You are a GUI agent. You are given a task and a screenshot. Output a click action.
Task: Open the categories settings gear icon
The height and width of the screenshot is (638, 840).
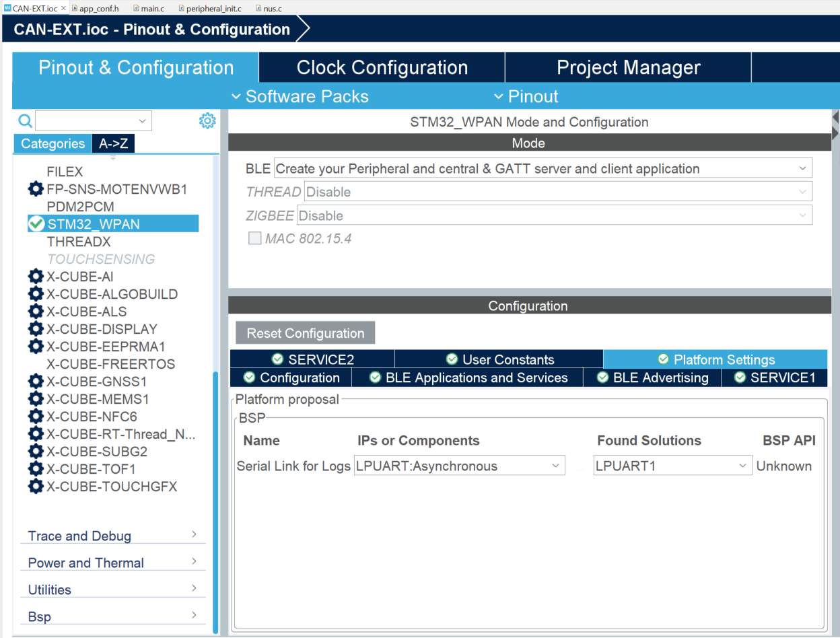[207, 120]
